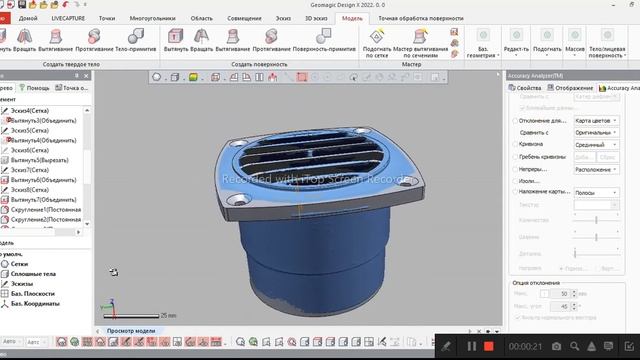Open the Карта цветов dropdown

[x=596, y=121]
